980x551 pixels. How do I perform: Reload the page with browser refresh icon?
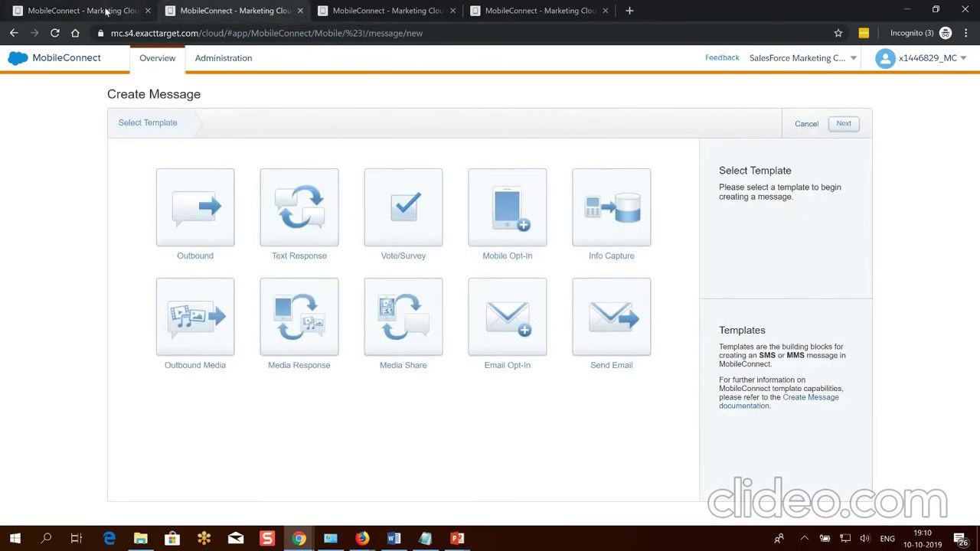click(x=55, y=33)
